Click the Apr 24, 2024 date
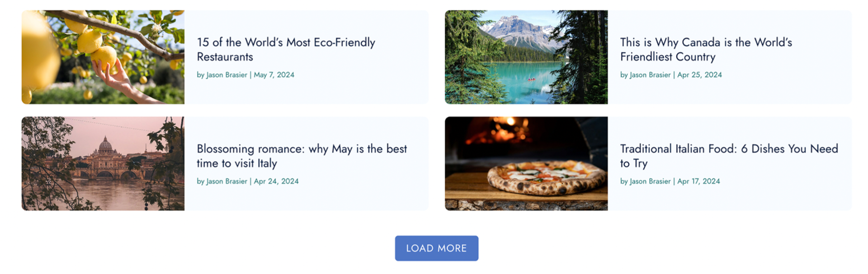Image resolution: width=868 pixels, height=274 pixels. pos(276,181)
